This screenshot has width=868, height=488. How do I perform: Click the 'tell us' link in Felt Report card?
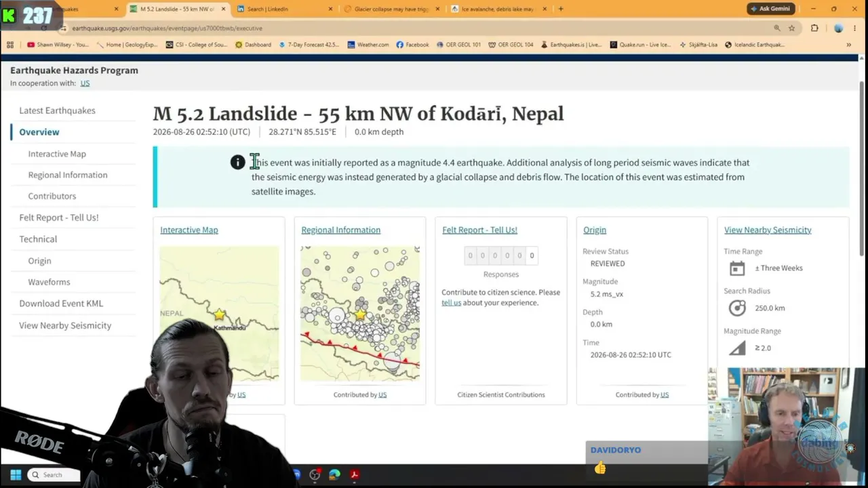pos(451,303)
